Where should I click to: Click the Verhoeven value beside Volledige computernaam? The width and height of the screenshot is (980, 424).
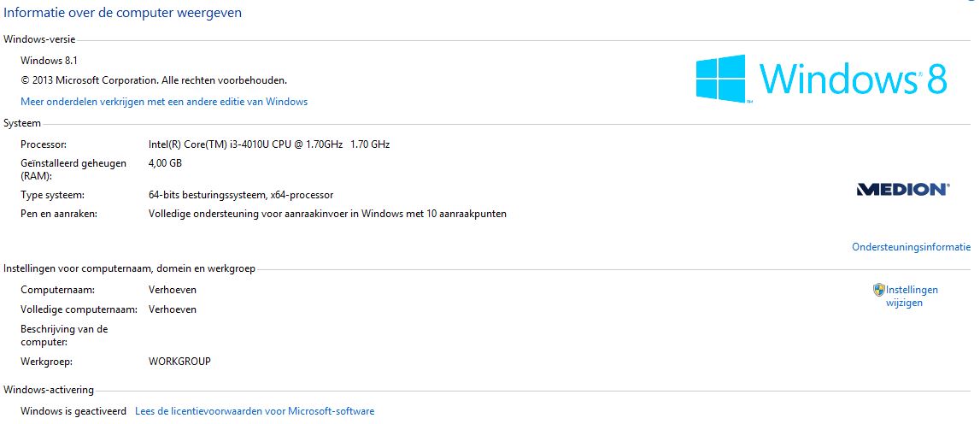[172, 309]
